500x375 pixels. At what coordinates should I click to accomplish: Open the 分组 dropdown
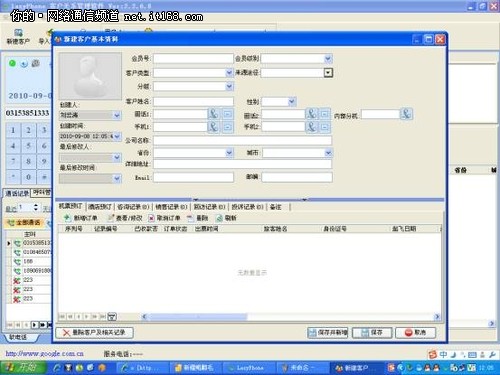tap(229, 87)
